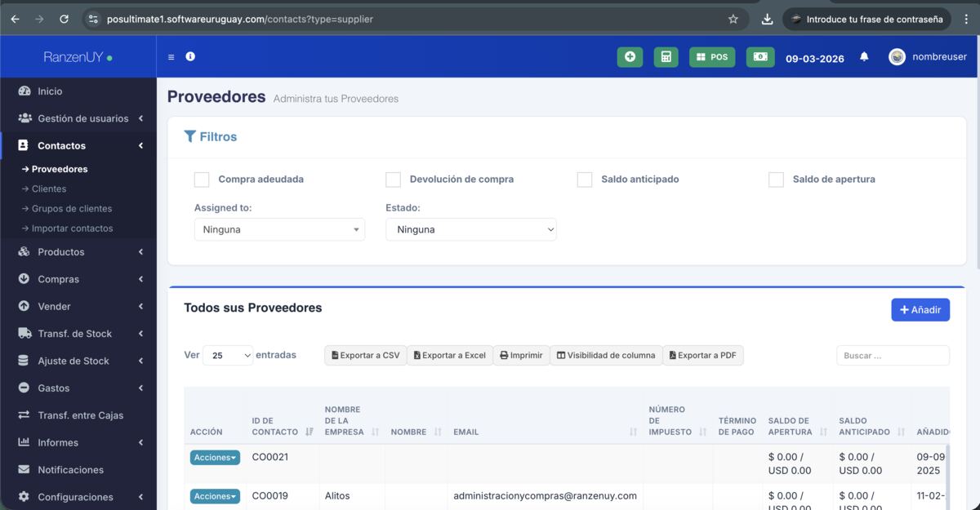Image resolution: width=980 pixels, height=510 pixels.
Task: Click the info circle icon in header
Action: (190, 57)
